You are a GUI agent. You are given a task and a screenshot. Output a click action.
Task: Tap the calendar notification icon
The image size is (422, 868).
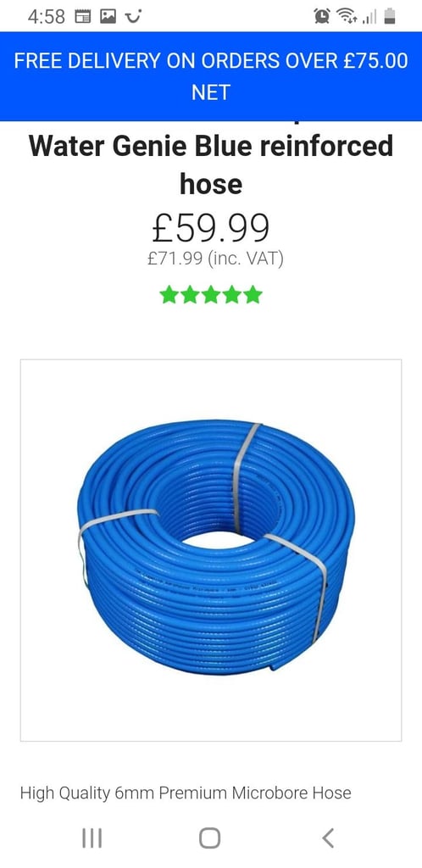point(82,17)
